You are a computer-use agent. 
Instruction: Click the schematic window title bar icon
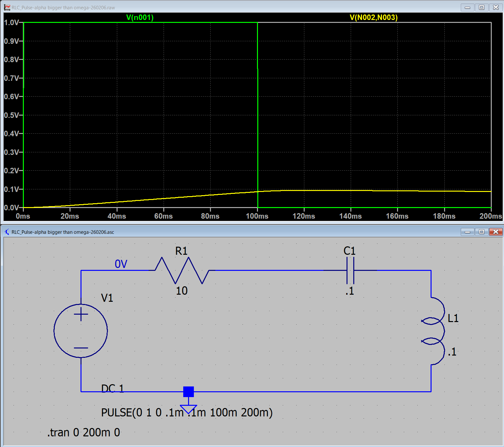(x=7, y=232)
